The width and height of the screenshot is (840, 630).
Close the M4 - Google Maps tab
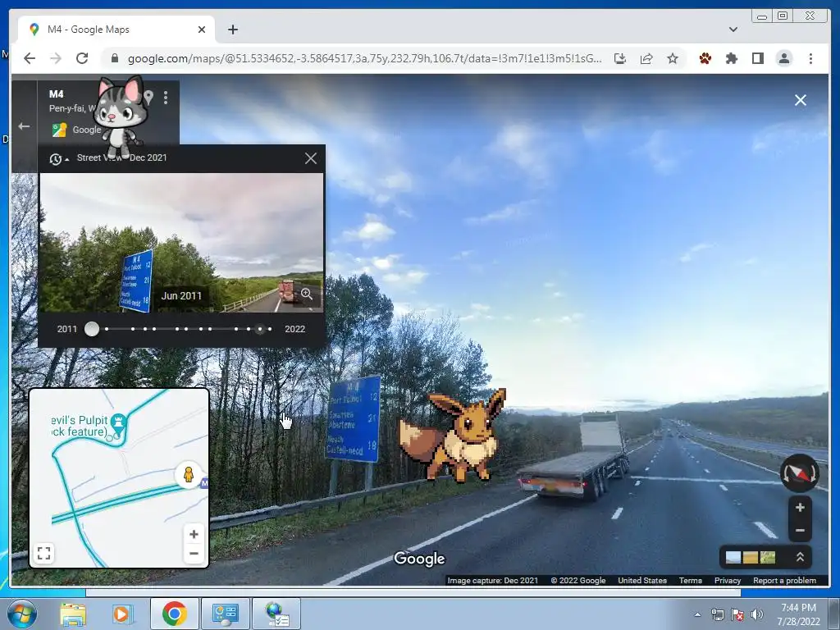coord(202,30)
